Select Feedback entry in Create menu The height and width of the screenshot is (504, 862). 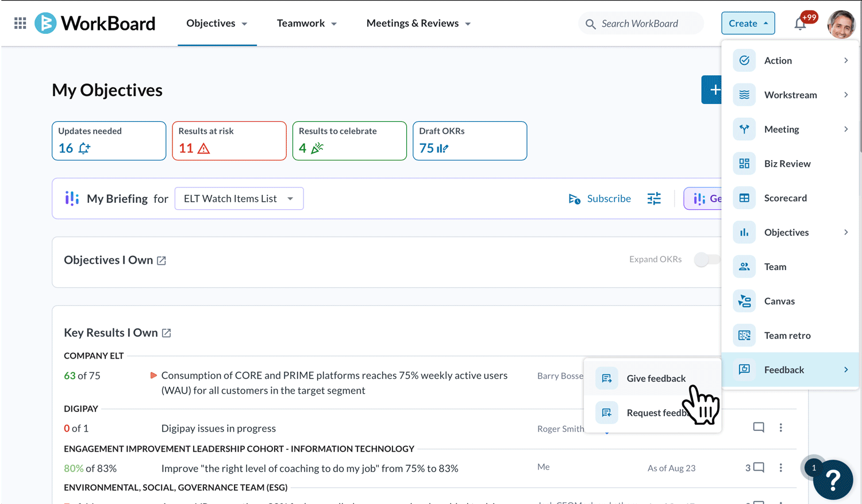(x=790, y=370)
